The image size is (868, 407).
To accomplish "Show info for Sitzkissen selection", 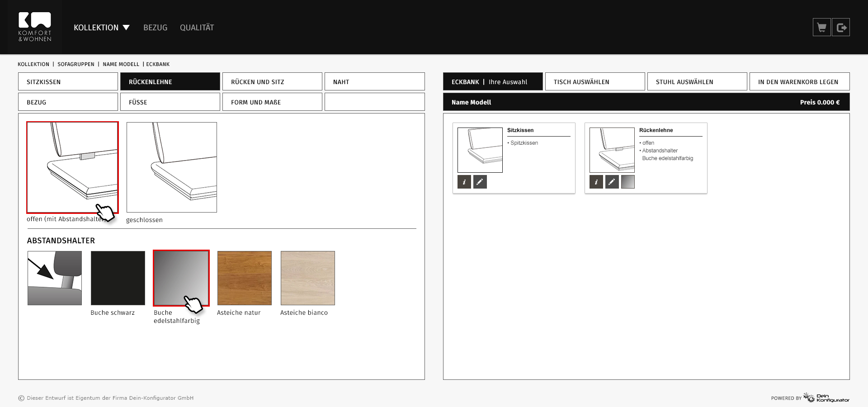I will coord(464,182).
